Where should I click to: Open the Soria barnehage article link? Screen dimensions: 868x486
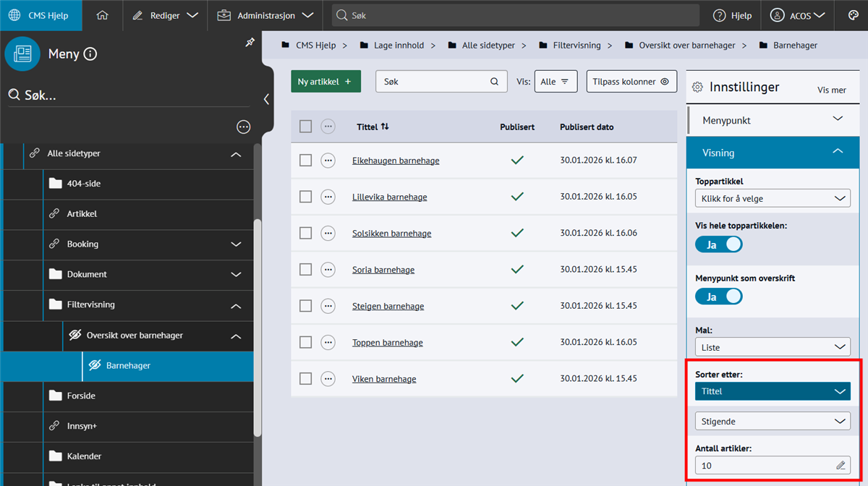pyautogui.click(x=383, y=270)
